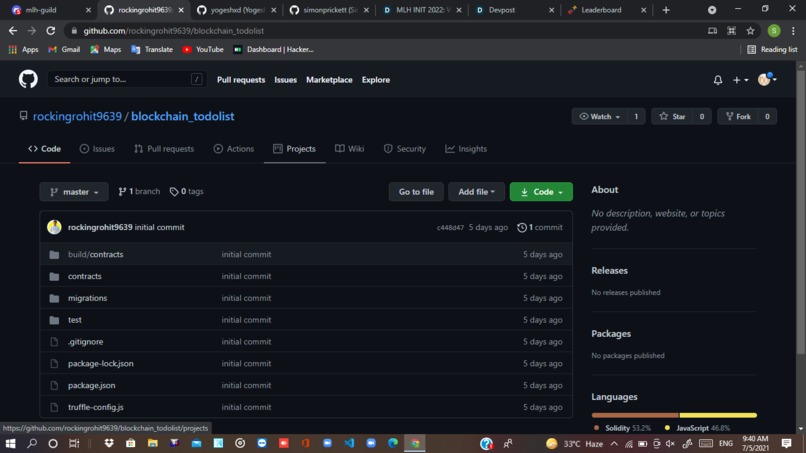Viewport: 806px width, 453px height.
Task: Open VS Code from the taskbar
Action: click(x=349, y=443)
